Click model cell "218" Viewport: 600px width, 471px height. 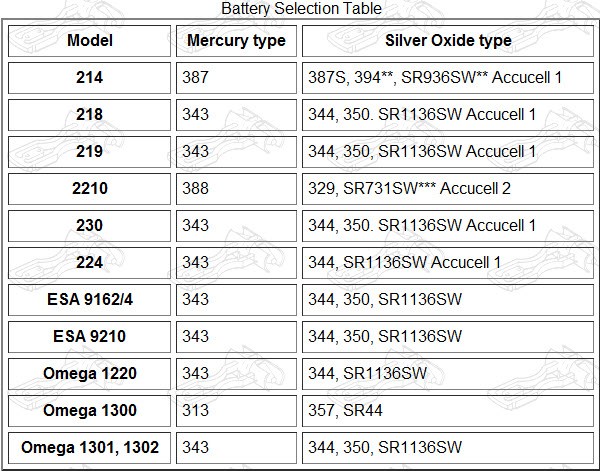pyautogui.click(x=90, y=115)
